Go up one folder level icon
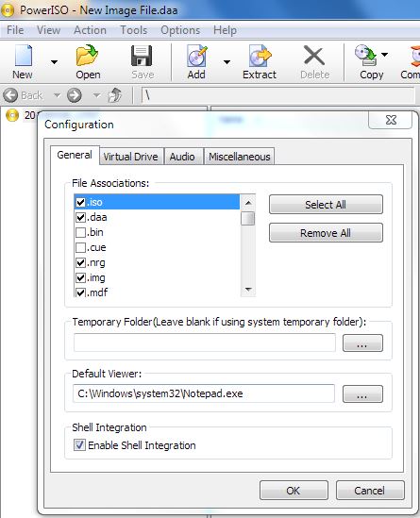Viewport: 420px width, 518px height. click(x=115, y=95)
